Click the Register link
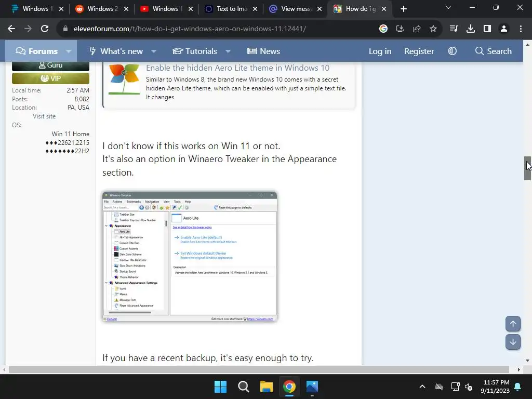The width and height of the screenshot is (532, 399). [x=419, y=51]
